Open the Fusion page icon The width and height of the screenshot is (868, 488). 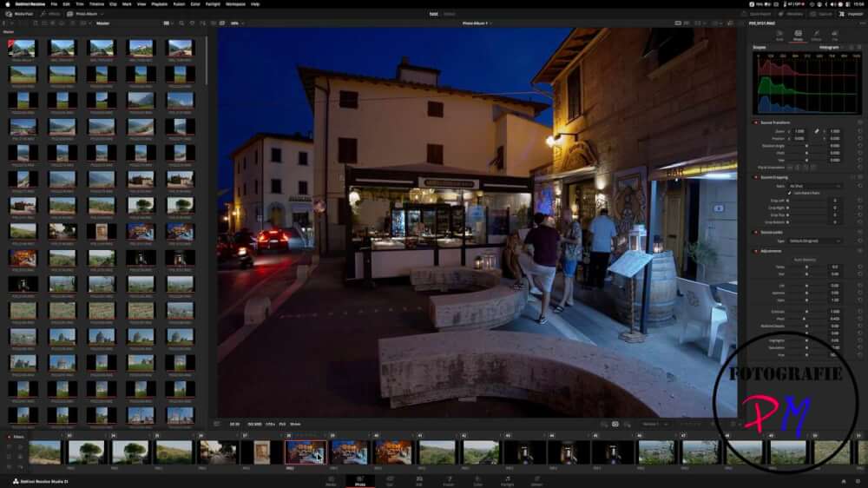pyautogui.click(x=449, y=479)
